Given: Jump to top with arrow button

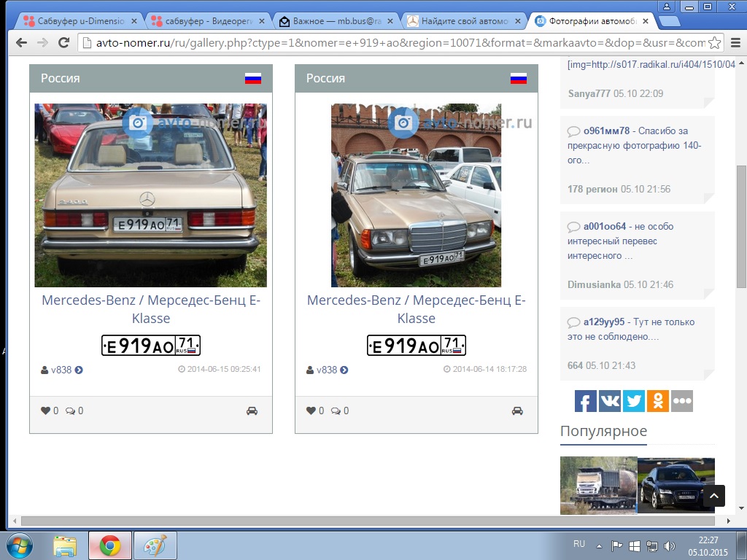Looking at the screenshot, I should [713, 496].
